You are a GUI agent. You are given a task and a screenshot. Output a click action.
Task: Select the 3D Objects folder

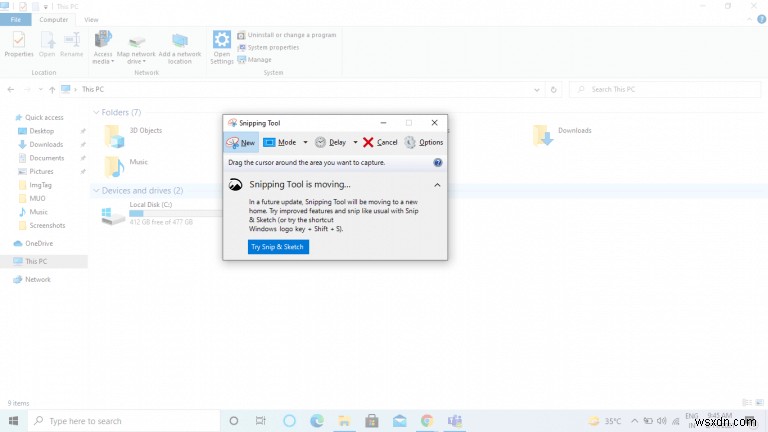point(133,136)
